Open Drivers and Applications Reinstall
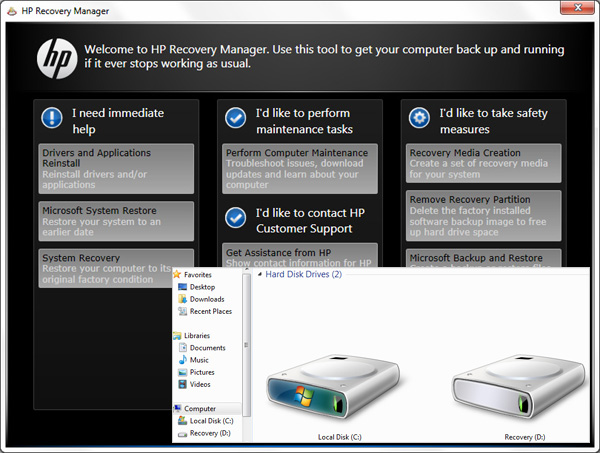The height and width of the screenshot is (453, 600). (116, 168)
